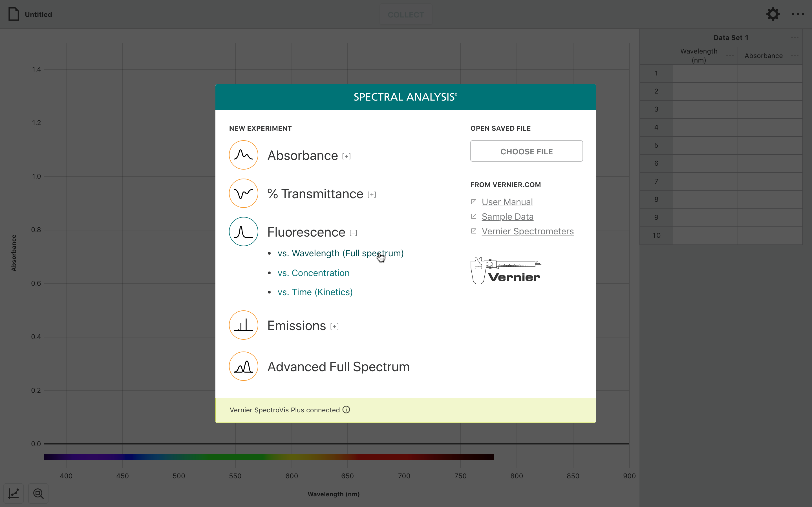The width and height of the screenshot is (812, 507).
Task: Expand the % Transmittance experiment options
Action: click(371, 194)
